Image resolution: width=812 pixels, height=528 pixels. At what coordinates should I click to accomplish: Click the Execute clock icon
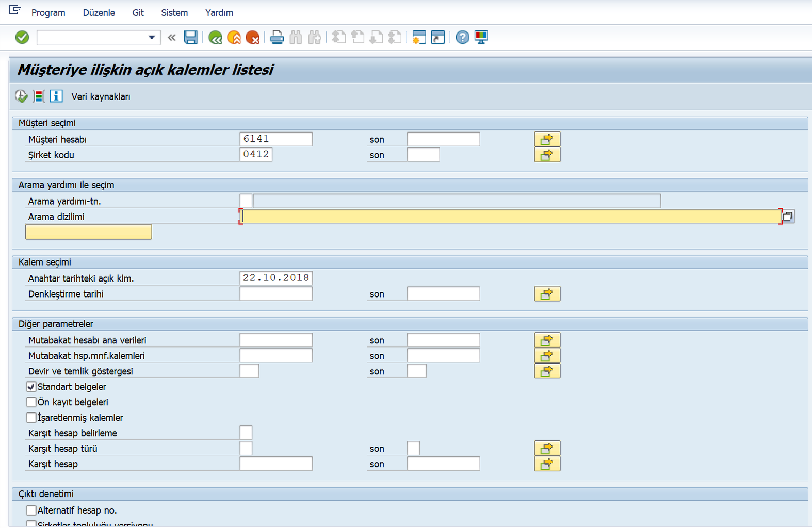coord(21,96)
